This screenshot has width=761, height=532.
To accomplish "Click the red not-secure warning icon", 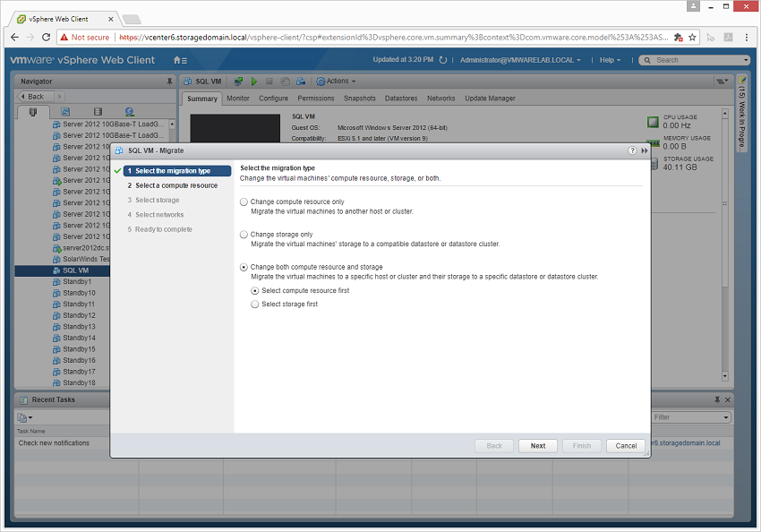I will [x=64, y=38].
